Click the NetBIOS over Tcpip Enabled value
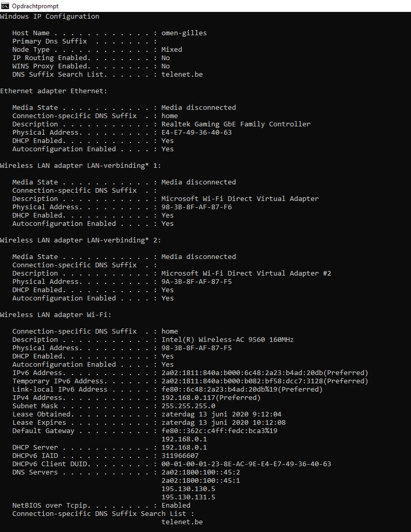 (175, 506)
